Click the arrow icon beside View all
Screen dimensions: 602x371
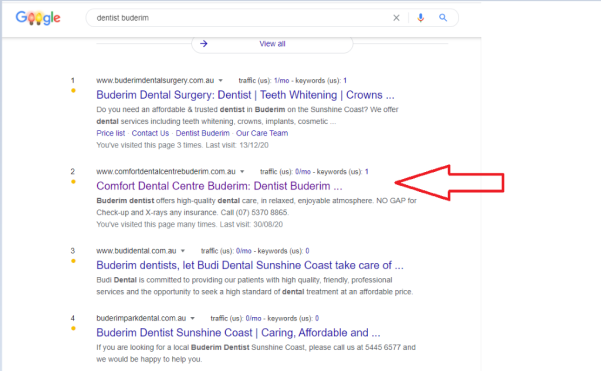[x=204, y=44]
